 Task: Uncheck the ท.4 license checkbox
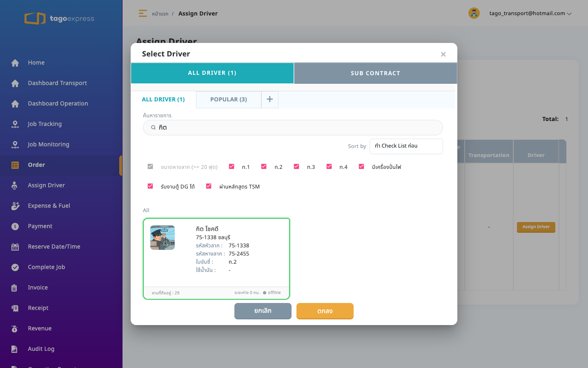pos(329,166)
